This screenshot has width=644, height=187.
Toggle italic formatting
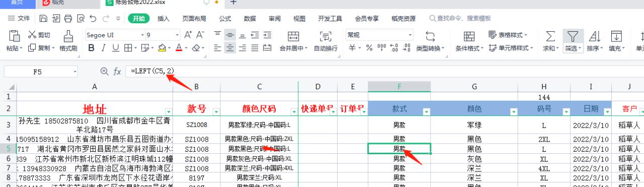(104, 48)
